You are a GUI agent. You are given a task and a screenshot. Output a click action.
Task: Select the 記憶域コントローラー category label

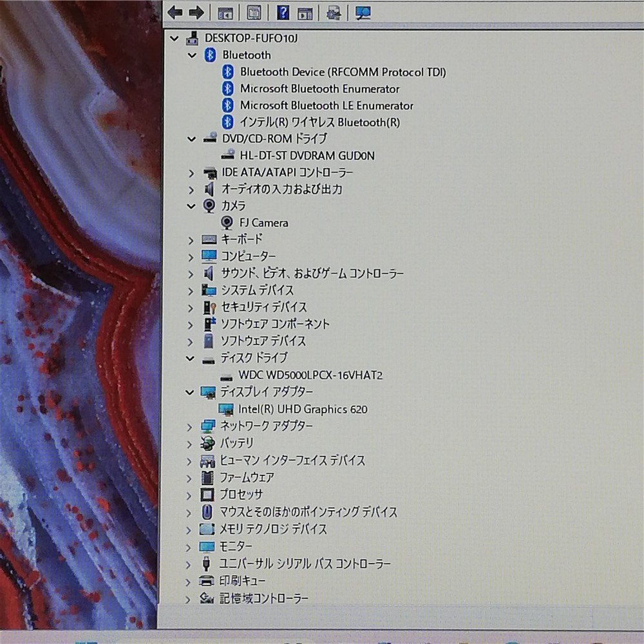263,598
